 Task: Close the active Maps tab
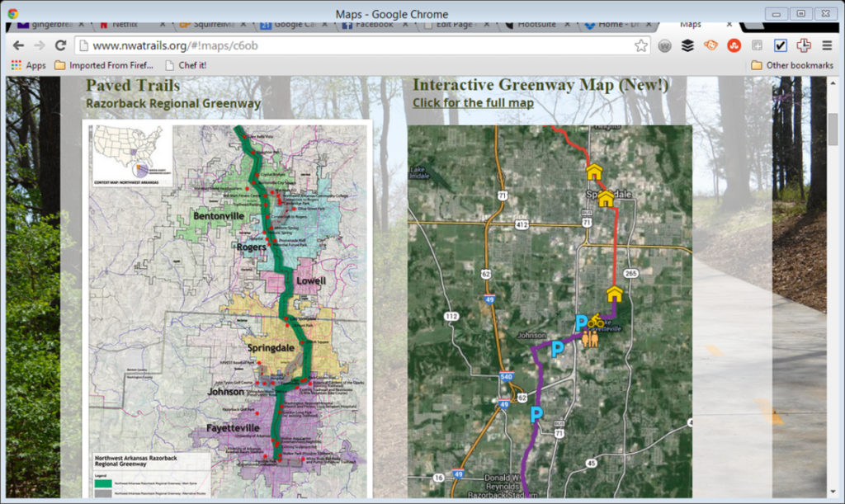pyautogui.click(x=729, y=25)
